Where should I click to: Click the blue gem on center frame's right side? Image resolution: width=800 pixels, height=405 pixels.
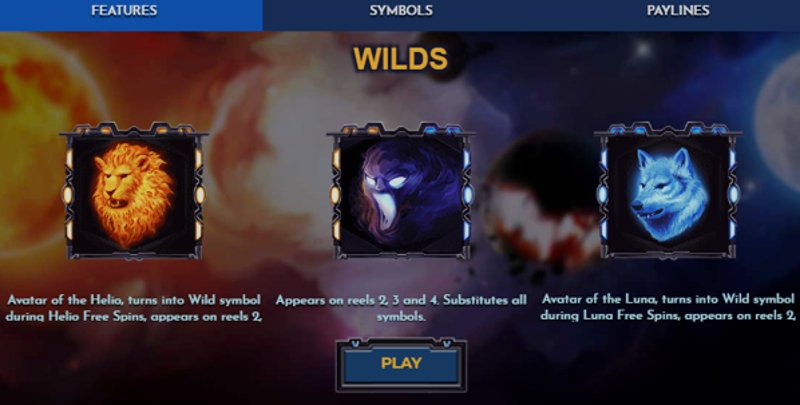pos(467,194)
